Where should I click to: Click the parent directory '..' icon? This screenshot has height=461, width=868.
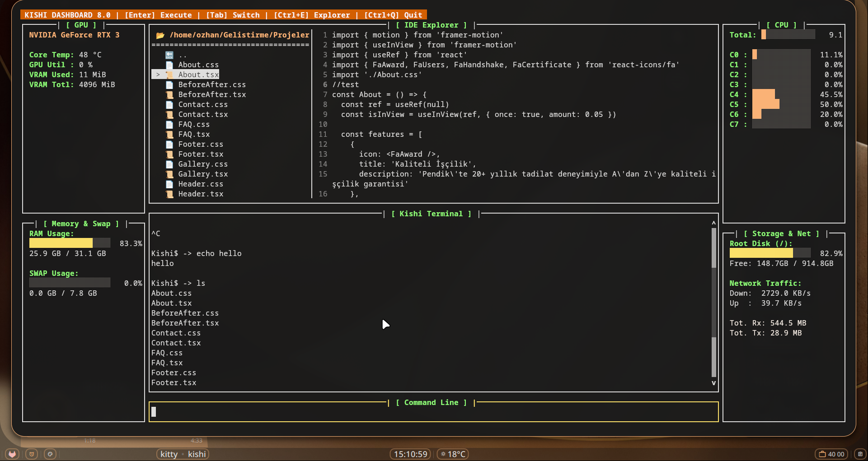[x=169, y=55]
